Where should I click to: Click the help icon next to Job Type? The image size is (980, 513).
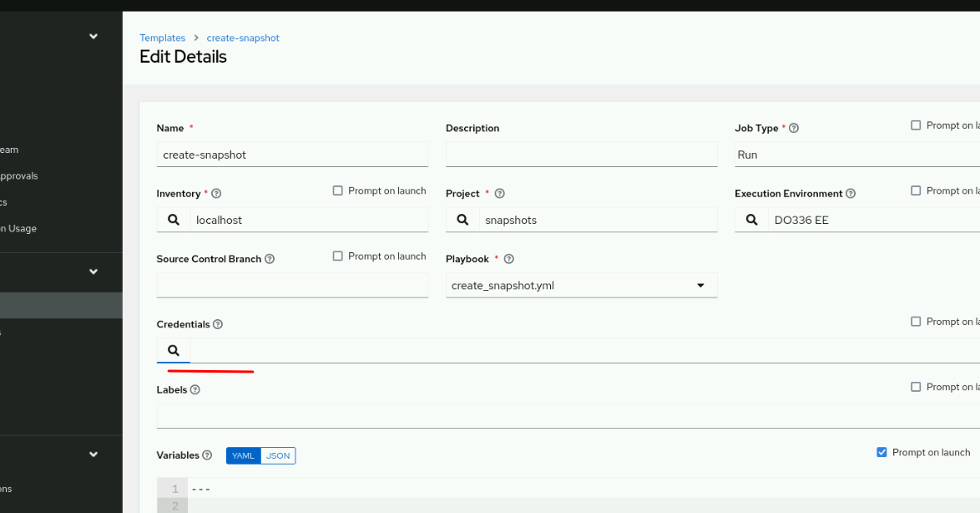pyautogui.click(x=794, y=129)
